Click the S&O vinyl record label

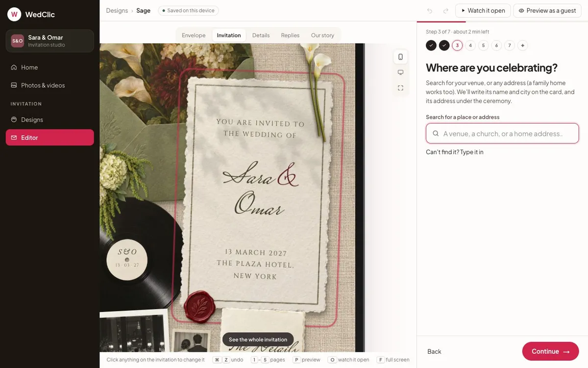[x=127, y=259]
